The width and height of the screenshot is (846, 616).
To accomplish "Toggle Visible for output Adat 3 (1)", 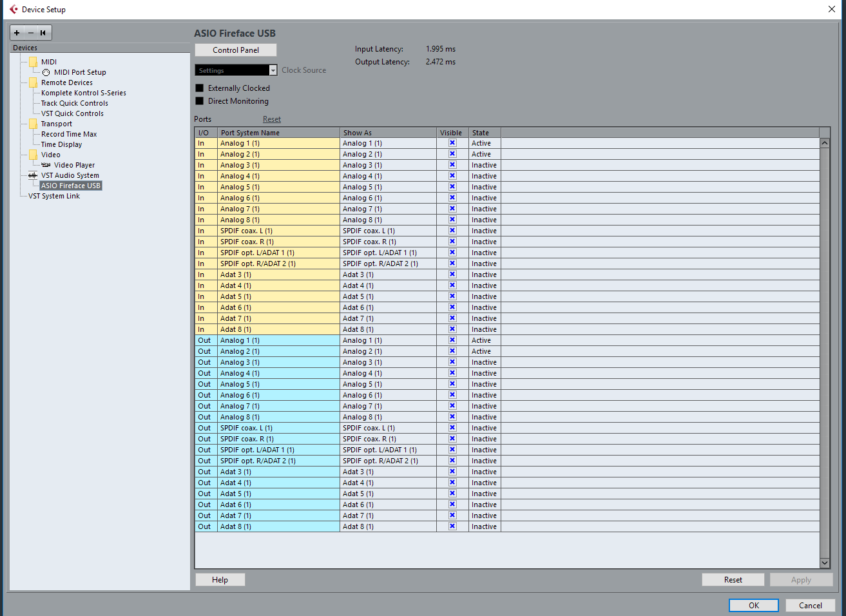I will pyautogui.click(x=452, y=472).
